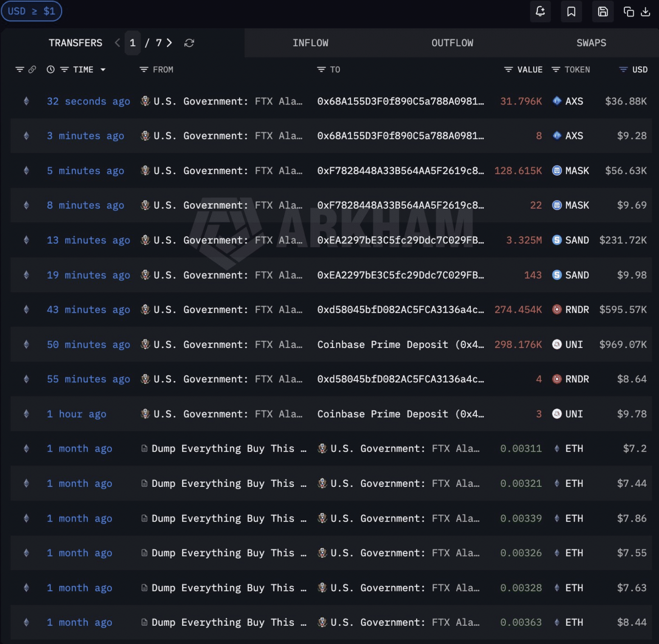Click the Ethereum chain icon in 32 seconds ago row

click(x=26, y=101)
